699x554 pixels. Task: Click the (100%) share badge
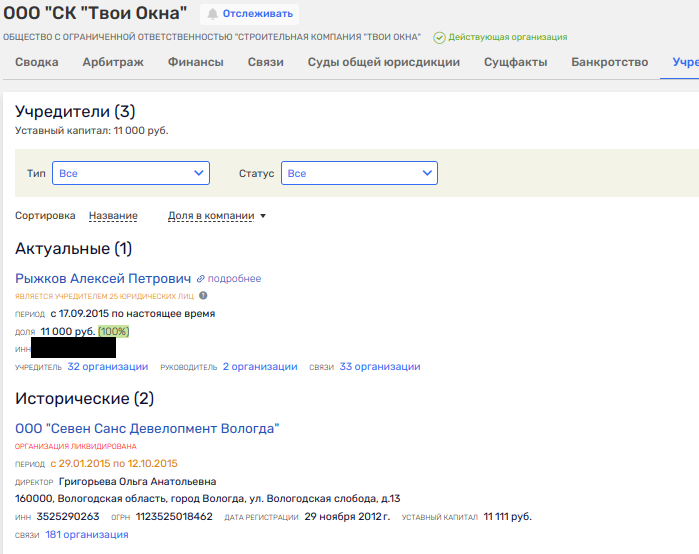point(114,332)
